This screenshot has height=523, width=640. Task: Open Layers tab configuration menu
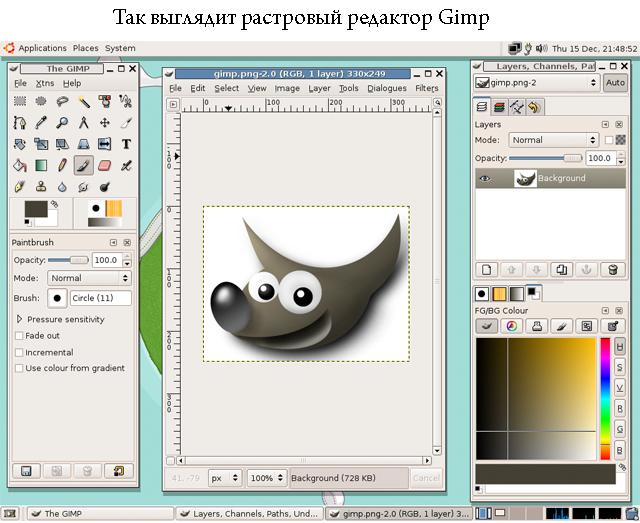click(605, 125)
